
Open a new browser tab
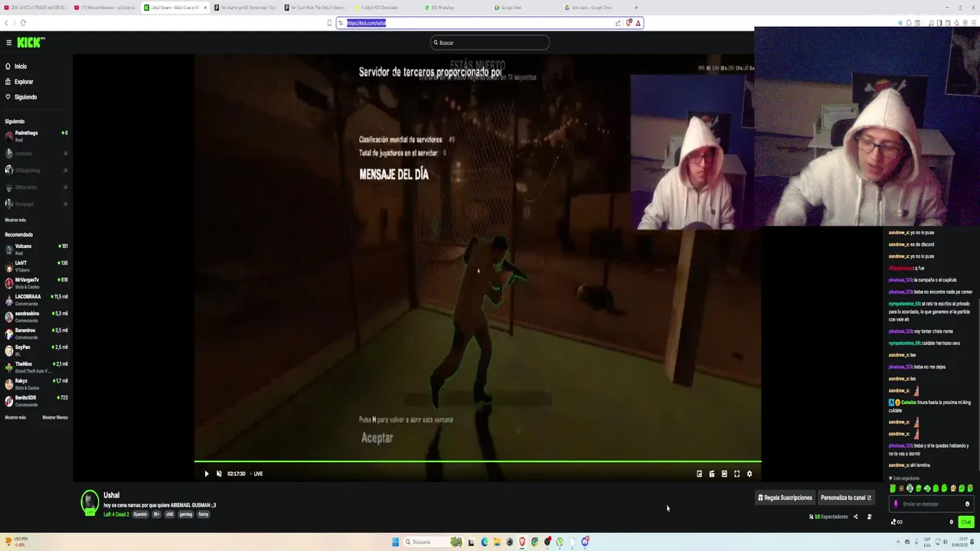[636, 8]
